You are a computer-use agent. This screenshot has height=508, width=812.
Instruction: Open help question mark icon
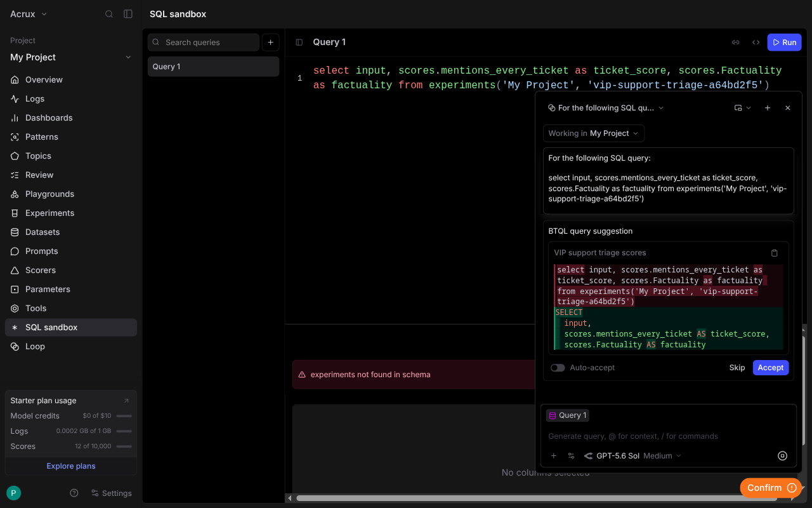[74, 493]
